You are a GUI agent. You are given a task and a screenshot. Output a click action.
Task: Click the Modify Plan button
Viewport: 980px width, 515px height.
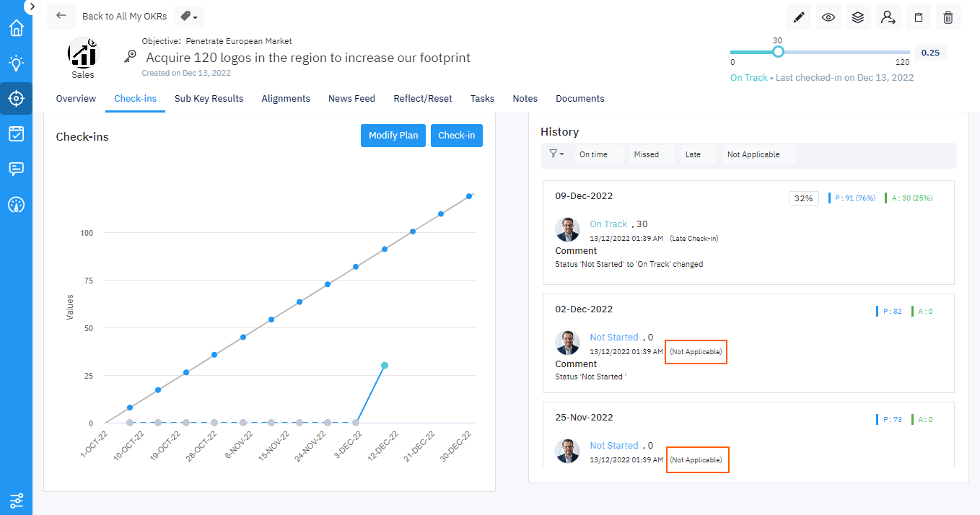tap(393, 136)
